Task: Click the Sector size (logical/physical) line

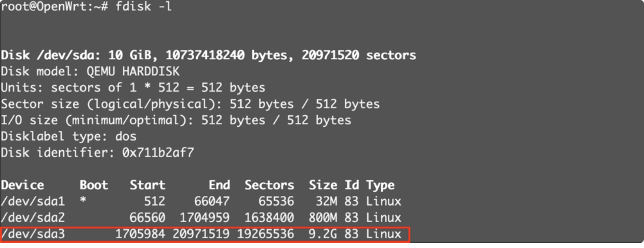Action: pyautogui.click(x=190, y=104)
